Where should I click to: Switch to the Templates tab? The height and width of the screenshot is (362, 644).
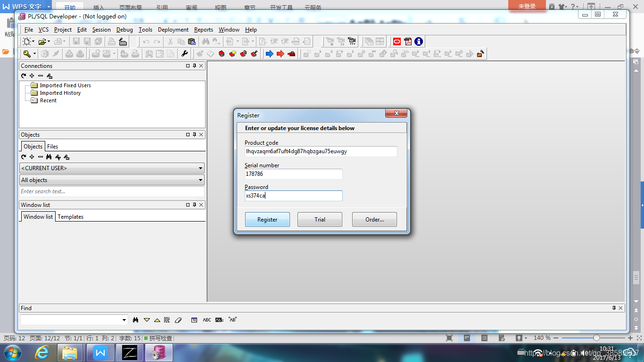click(70, 217)
